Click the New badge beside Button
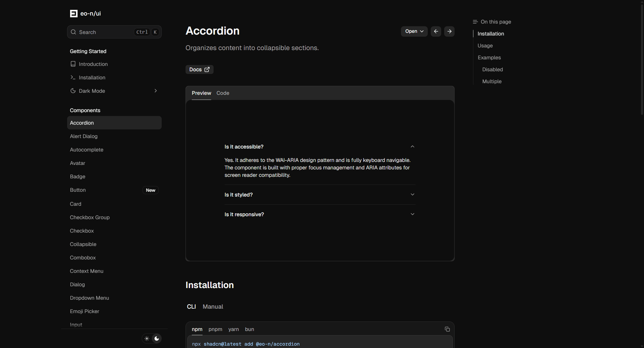The image size is (644, 348). (151, 190)
